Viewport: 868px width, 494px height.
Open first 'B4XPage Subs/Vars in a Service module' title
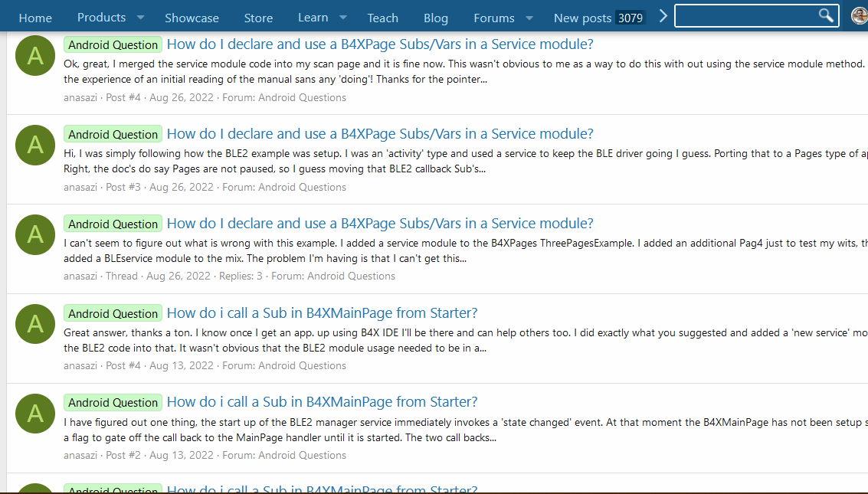pos(380,44)
